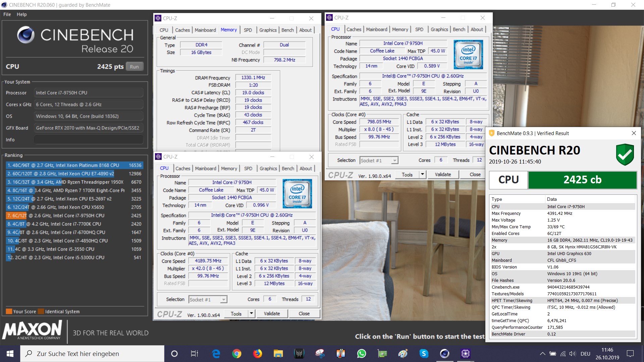644x362 pixels.
Task: Open Graphics tab in bottom CPU-Z window
Action: click(x=268, y=168)
